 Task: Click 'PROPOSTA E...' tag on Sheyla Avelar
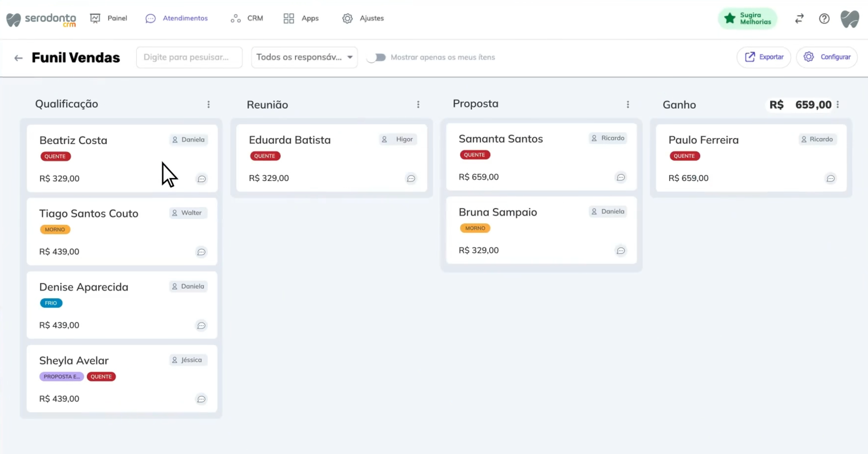pos(62,376)
